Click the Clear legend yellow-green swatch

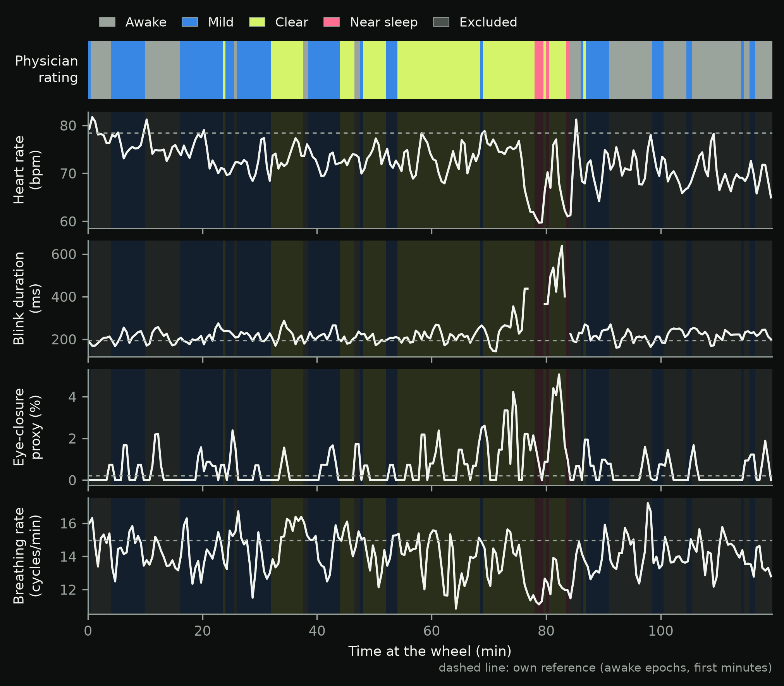257,22
